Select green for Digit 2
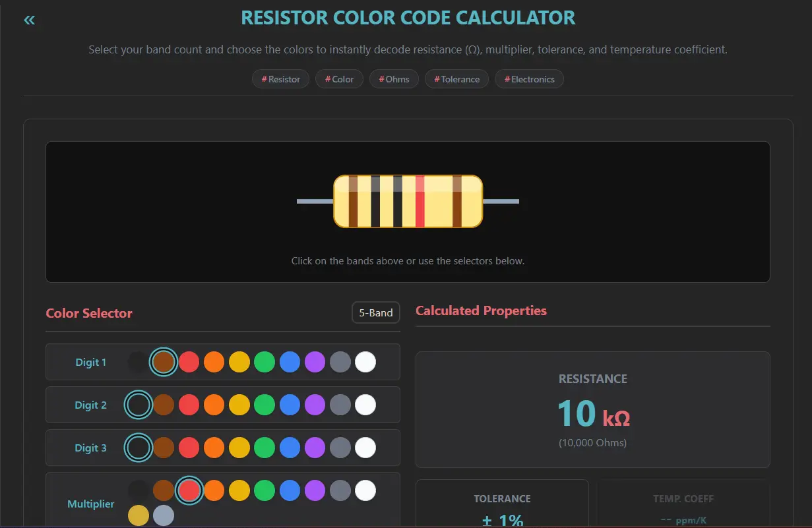This screenshot has width=812, height=528. click(x=265, y=405)
